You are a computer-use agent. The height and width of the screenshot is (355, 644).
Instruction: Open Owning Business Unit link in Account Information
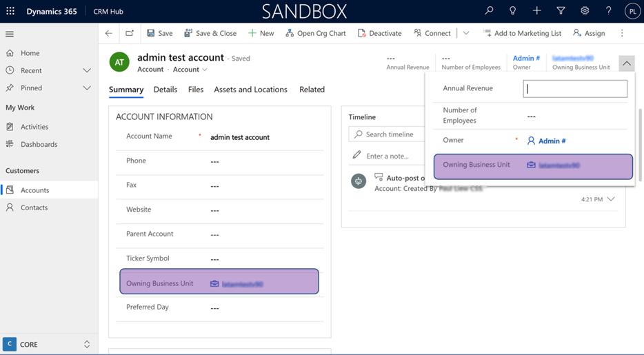pos(242,284)
